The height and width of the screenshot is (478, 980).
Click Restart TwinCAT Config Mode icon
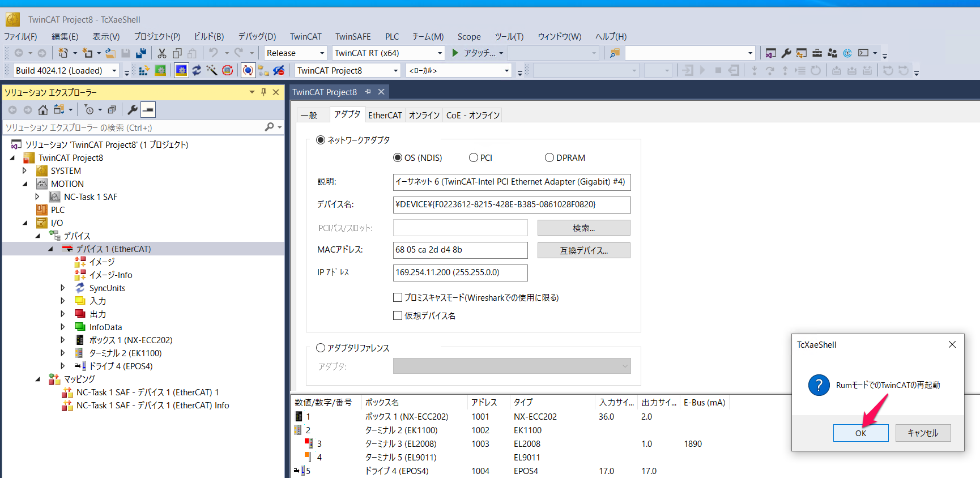(x=181, y=70)
